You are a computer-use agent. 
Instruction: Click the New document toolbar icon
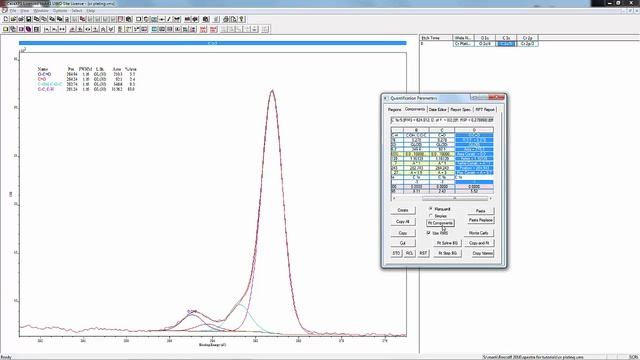pyautogui.click(x=6, y=19)
